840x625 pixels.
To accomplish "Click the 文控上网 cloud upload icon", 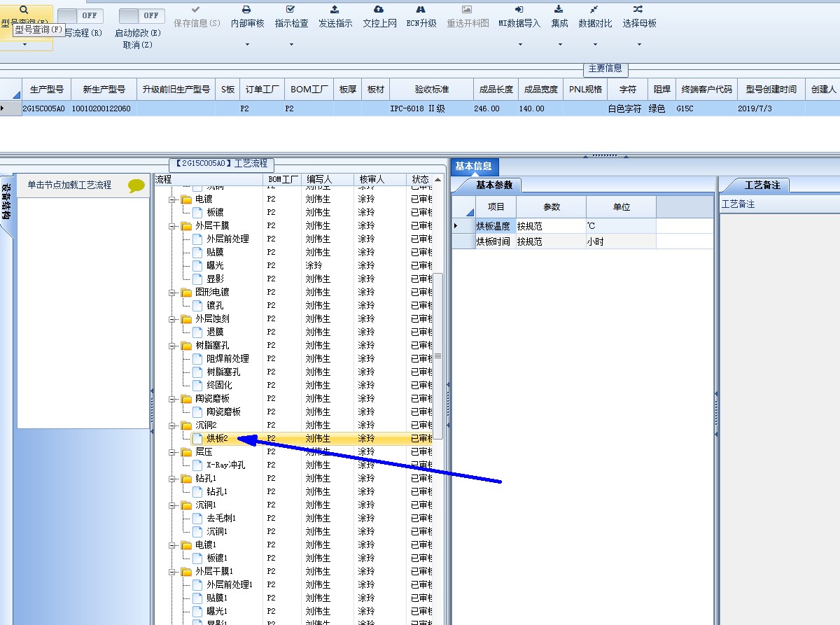I will point(379,9).
